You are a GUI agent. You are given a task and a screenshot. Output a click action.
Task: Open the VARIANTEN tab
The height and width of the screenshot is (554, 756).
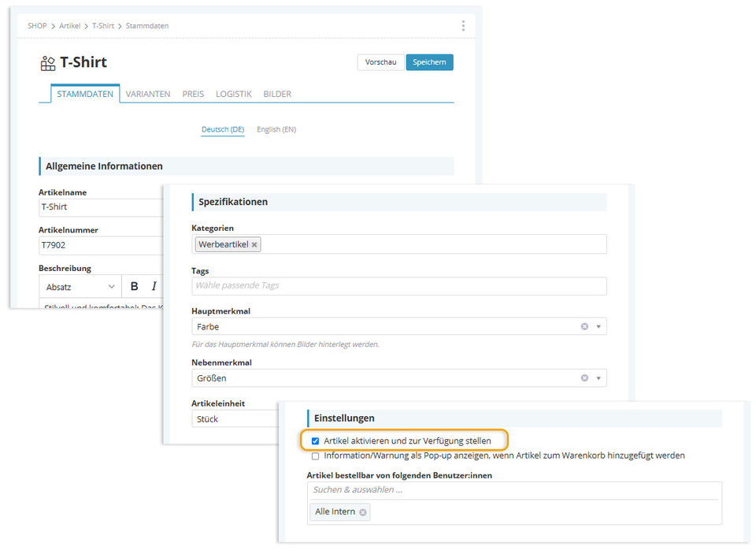coord(148,94)
